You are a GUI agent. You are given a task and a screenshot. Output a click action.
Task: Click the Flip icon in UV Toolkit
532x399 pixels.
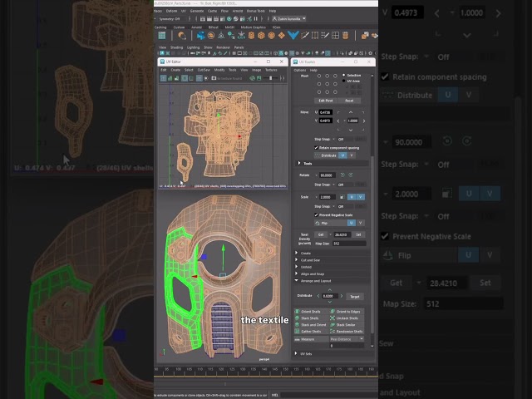[318, 223]
